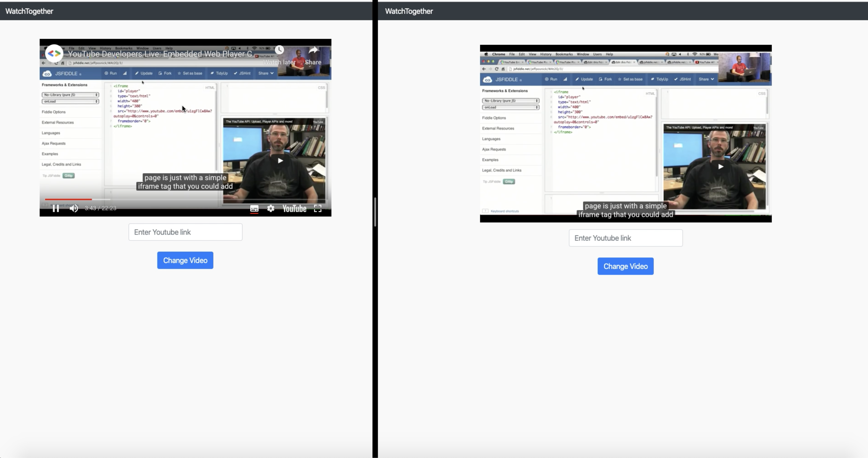Click the captions icon on left video player
Viewport: 868px width, 458px height.
(x=254, y=208)
